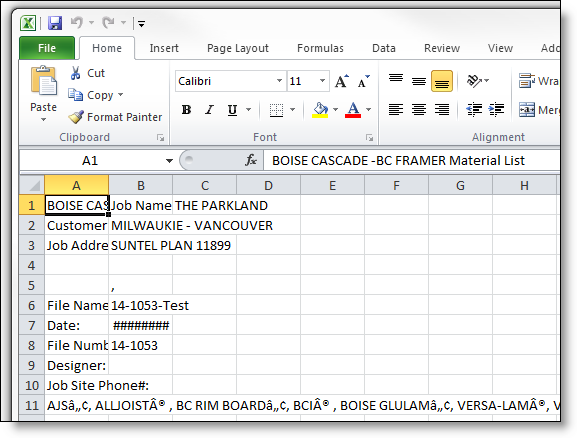The width and height of the screenshot is (577, 438).
Task: Decrease the cell indent
Action: tap(474, 110)
